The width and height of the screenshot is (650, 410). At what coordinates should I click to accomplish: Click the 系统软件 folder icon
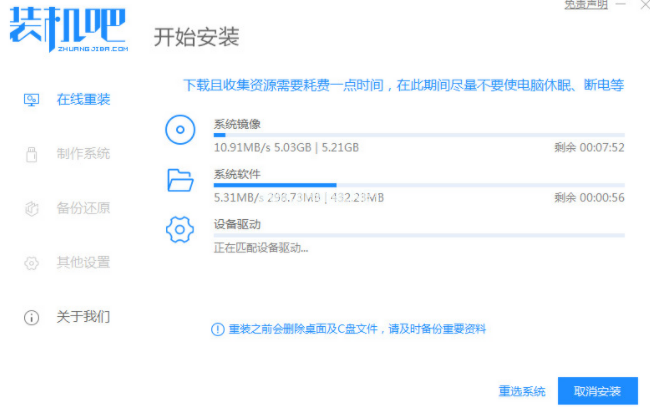click(x=180, y=180)
